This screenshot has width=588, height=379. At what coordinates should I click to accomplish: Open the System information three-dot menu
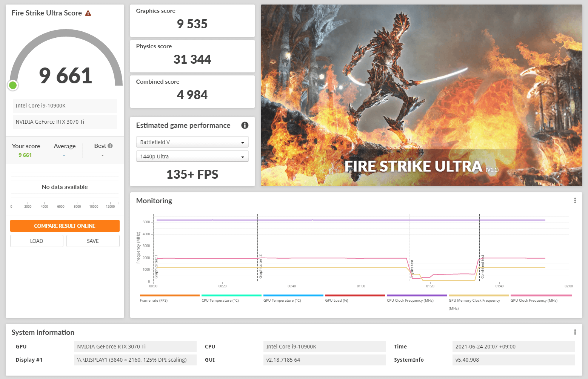tap(575, 332)
